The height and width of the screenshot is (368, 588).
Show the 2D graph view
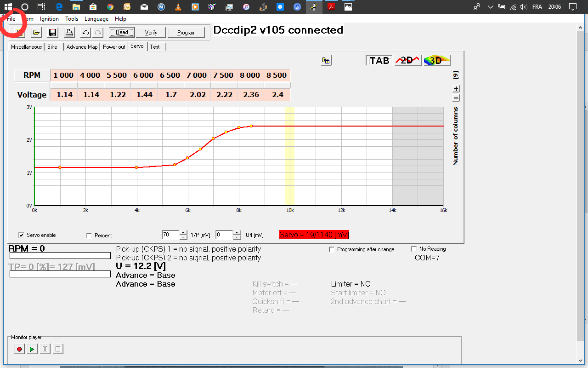pyautogui.click(x=408, y=60)
